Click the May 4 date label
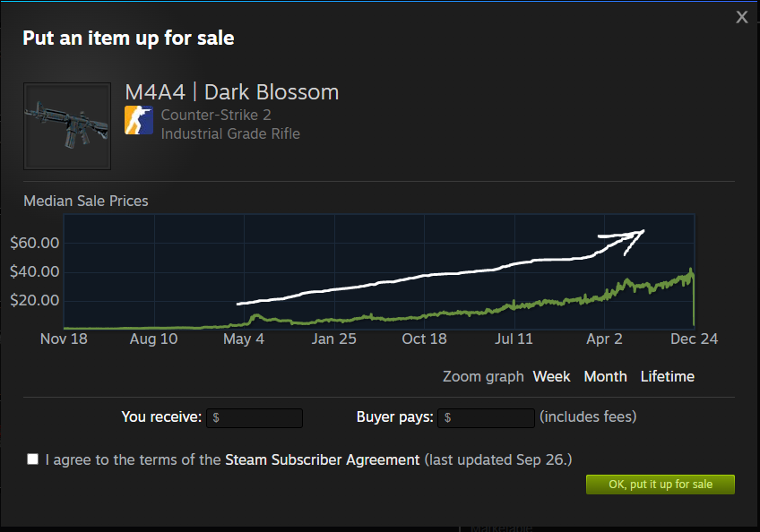The height and width of the screenshot is (532, 760). click(244, 339)
